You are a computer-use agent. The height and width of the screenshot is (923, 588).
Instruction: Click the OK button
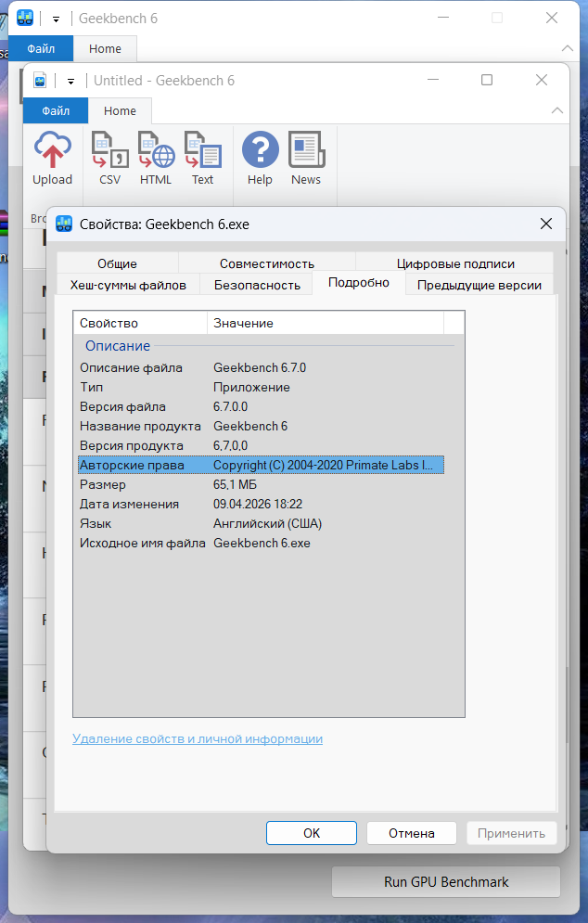click(312, 833)
